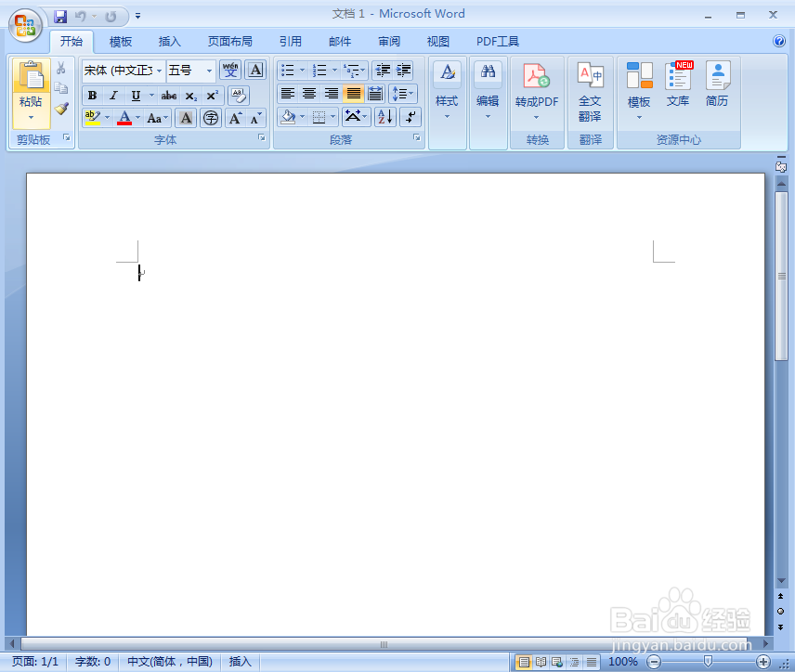Viewport: 795px width, 672px height.
Task: Apply yellow text highlight color
Action: (x=92, y=119)
